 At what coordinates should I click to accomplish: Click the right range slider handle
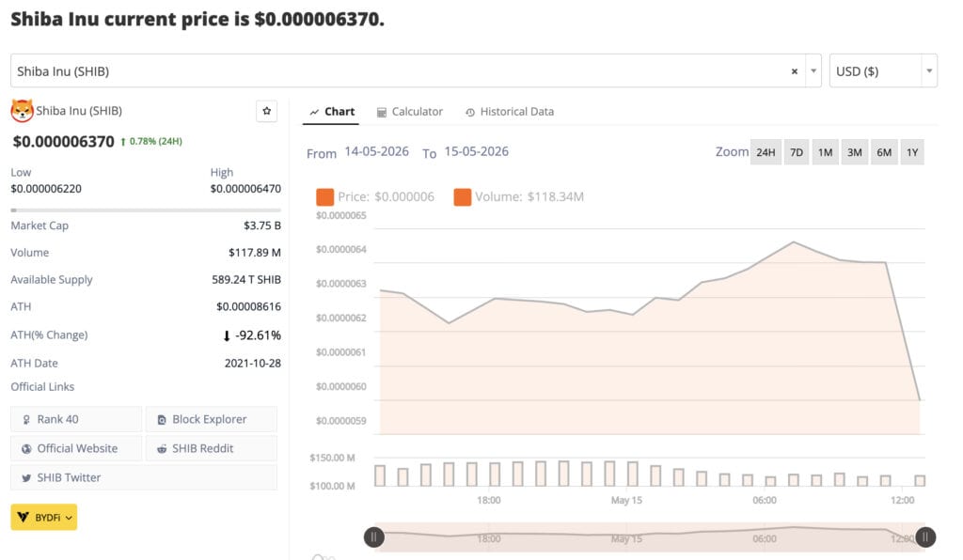(925, 537)
